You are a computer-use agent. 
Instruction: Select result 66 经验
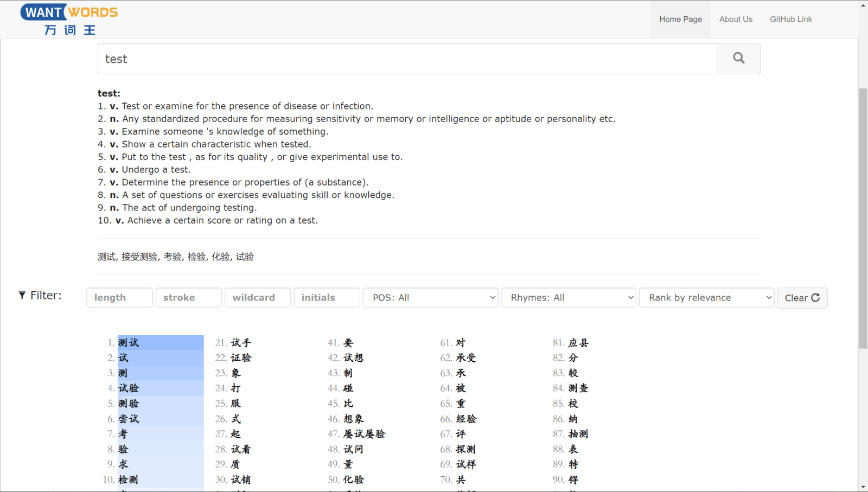[466, 419]
